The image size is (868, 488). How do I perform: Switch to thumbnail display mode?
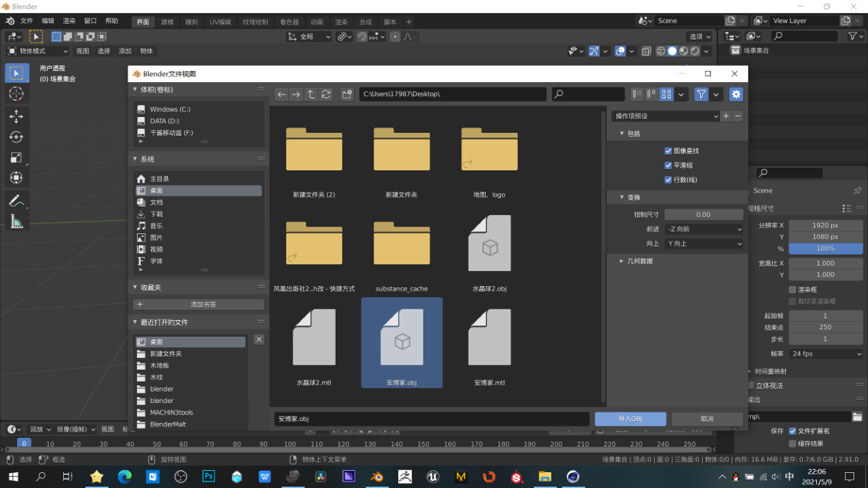pos(666,94)
